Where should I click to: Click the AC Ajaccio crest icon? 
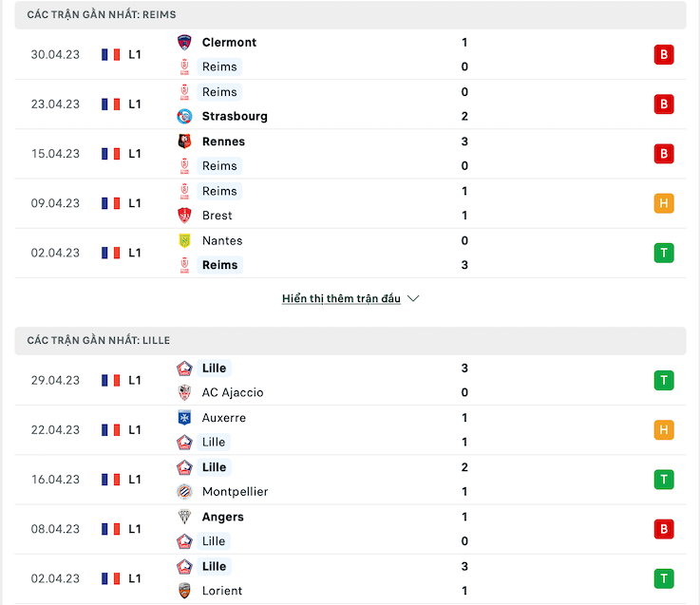pyautogui.click(x=184, y=392)
